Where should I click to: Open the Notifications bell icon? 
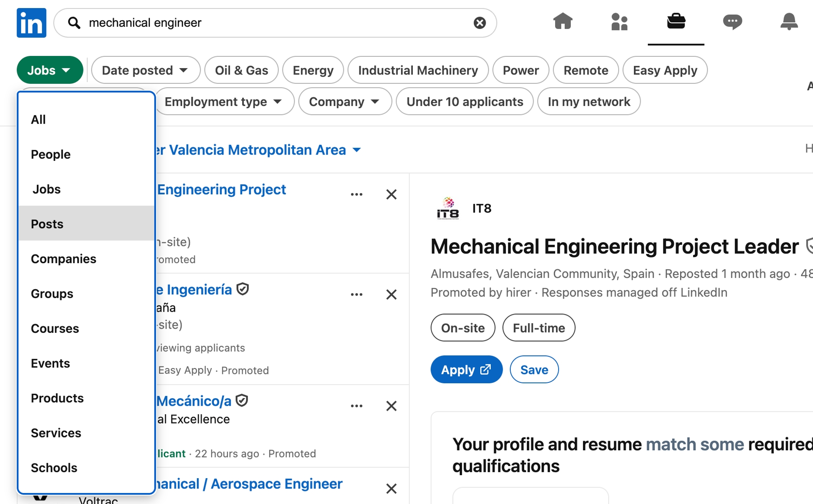(789, 21)
